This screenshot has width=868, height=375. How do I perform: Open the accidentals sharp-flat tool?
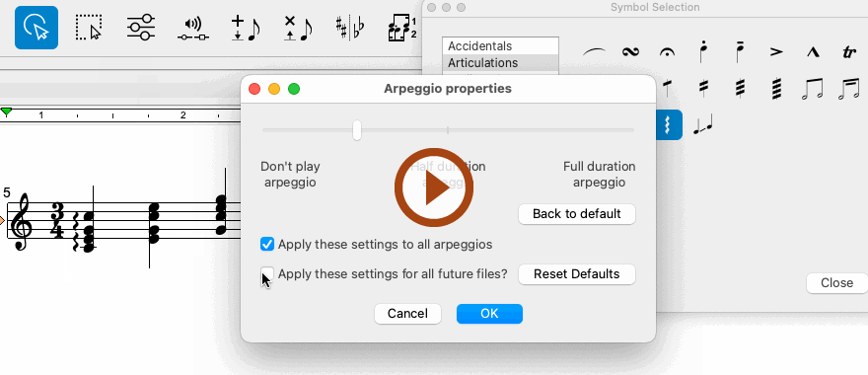(350, 29)
